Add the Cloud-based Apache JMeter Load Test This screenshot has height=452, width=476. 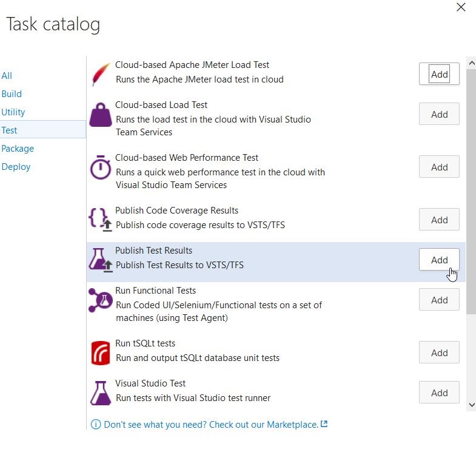coord(439,74)
